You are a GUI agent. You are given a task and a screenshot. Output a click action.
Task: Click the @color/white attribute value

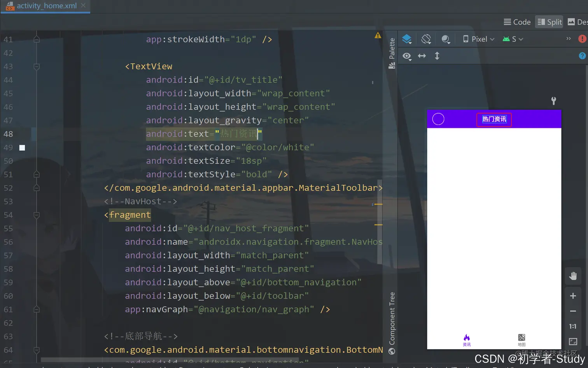(x=278, y=148)
